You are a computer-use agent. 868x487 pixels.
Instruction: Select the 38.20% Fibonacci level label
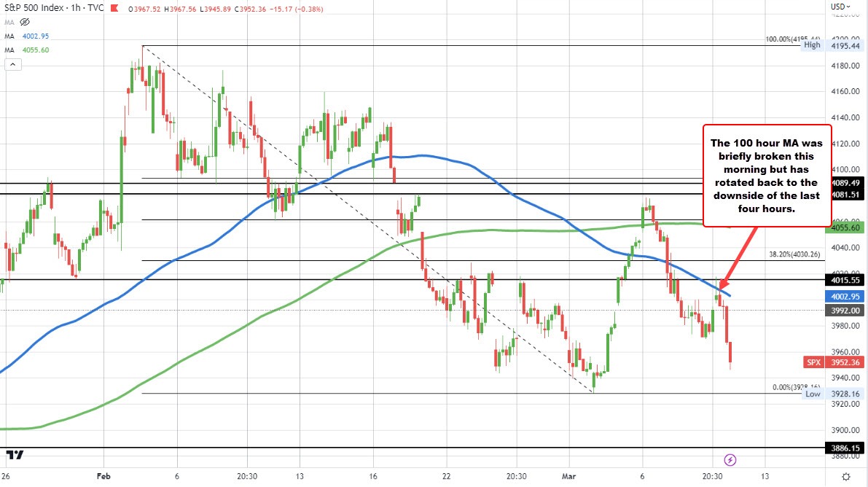(x=795, y=254)
